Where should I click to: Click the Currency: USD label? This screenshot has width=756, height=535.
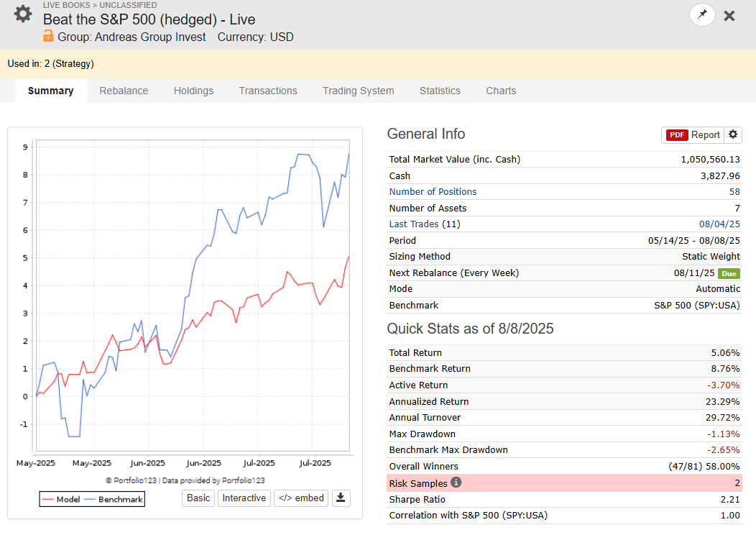(256, 37)
